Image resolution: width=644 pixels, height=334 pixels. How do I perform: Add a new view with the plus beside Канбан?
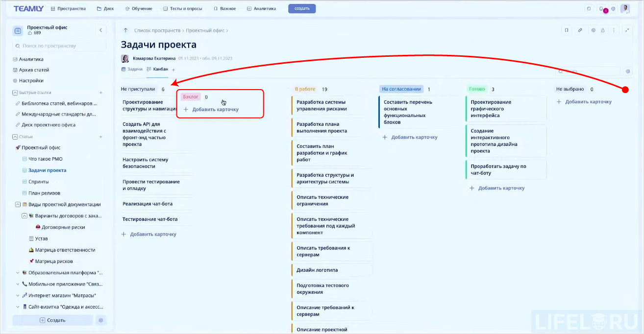174,69
